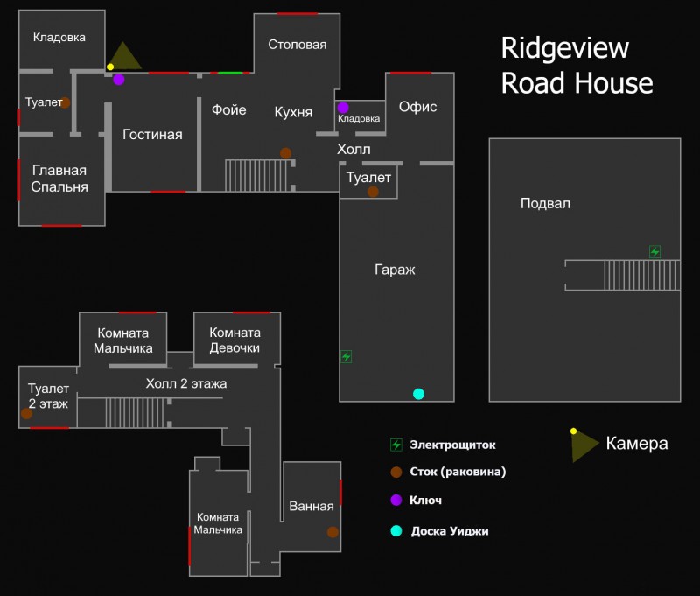This screenshot has height=596, width=700.
Task: Click the Кухня room label
Action: click(x=293, y=112)
